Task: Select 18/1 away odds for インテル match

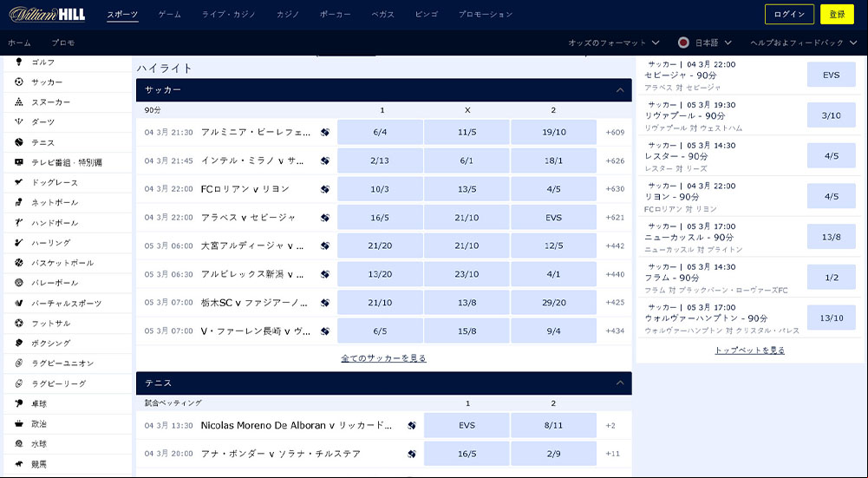Action: coord(553,160)
